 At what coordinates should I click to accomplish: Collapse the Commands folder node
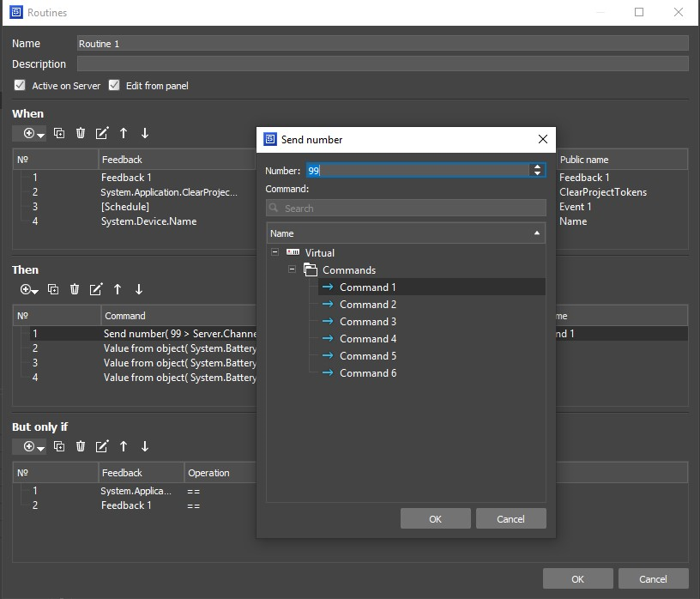click(292, 269)
